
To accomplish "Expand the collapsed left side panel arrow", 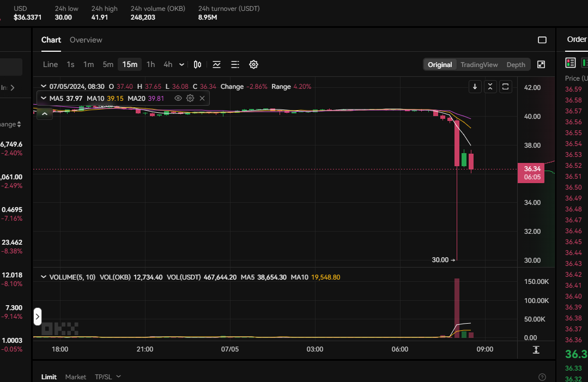I will click(x=38, y=317).
